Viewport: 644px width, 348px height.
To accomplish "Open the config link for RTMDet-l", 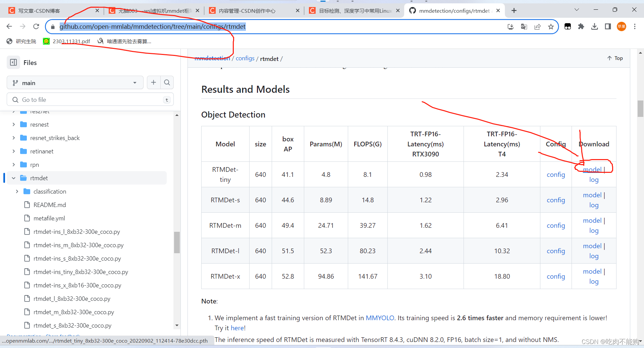I will pyautogui.click(x=556, y=251).
